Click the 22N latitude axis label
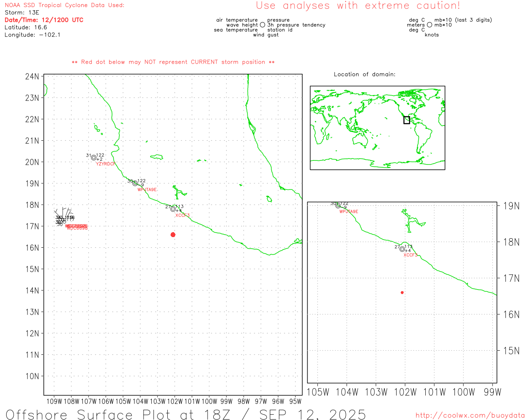 [x=32, y=119]
